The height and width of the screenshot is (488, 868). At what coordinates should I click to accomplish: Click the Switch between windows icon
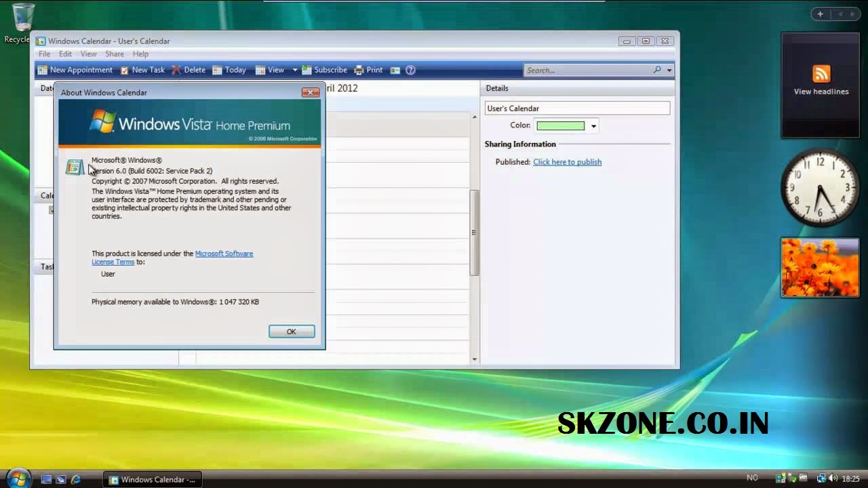[x=61, y=479]
